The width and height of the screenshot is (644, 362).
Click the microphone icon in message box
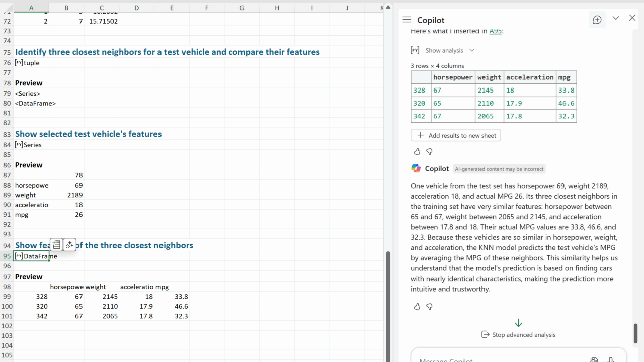coord(610,360)
